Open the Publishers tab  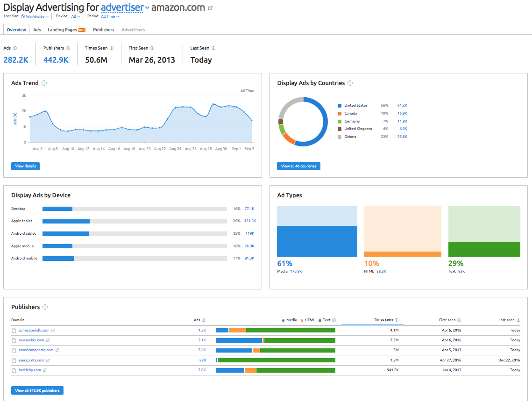(104, 30)
